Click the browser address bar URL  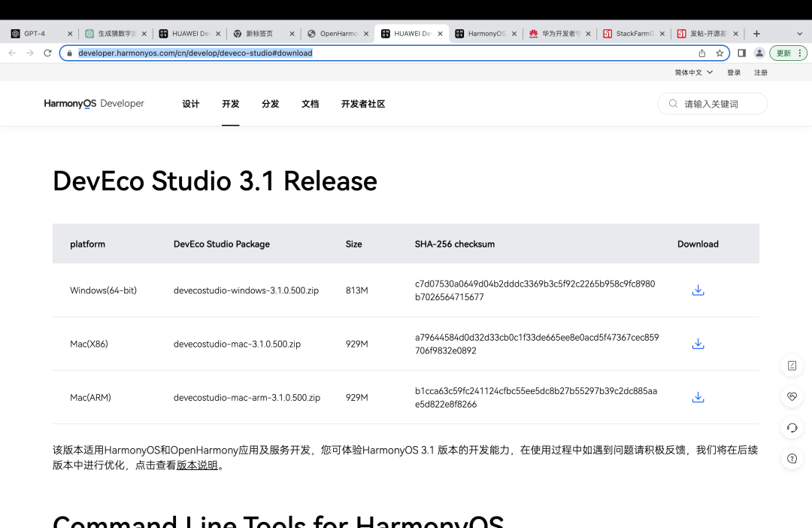(195, 53)
